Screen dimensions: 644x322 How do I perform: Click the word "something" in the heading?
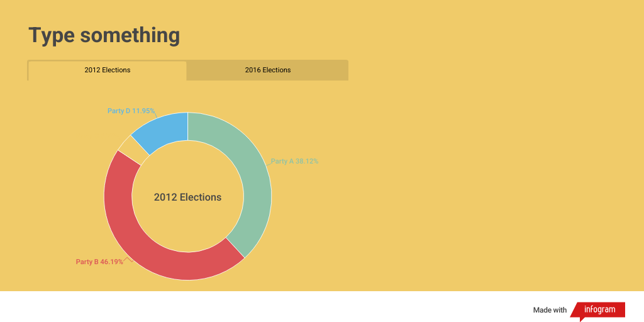[130, 35]
